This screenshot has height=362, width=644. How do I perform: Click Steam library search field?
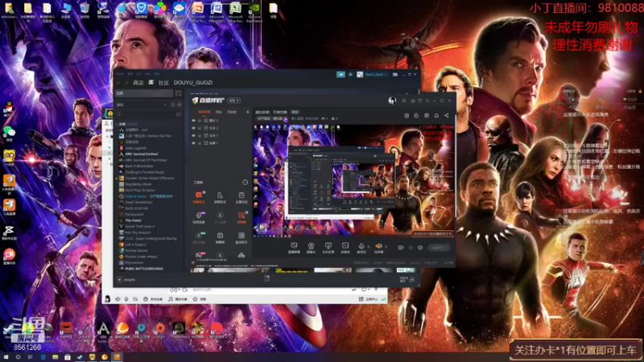(146, 114)
